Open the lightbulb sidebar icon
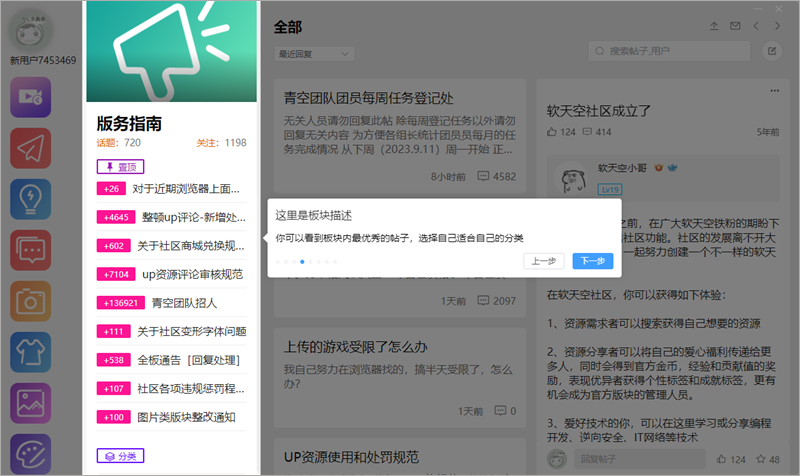The image size is (800, 476). tap(31, 199)
